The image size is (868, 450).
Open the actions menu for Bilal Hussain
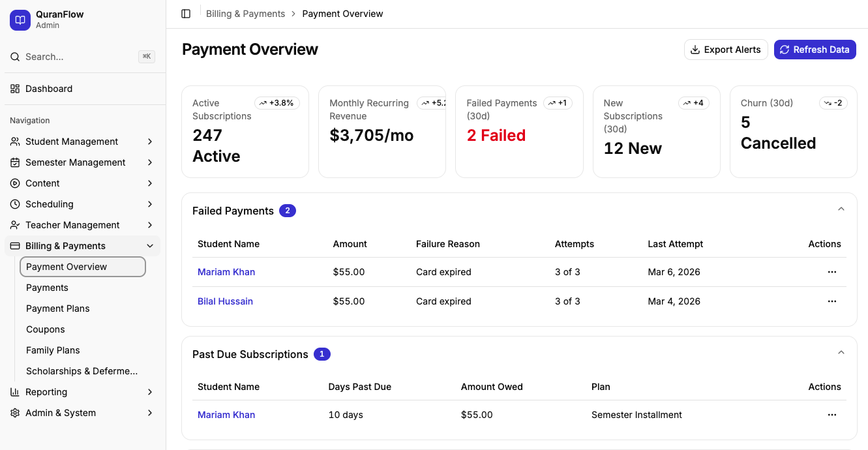click(x=831, y=301)
